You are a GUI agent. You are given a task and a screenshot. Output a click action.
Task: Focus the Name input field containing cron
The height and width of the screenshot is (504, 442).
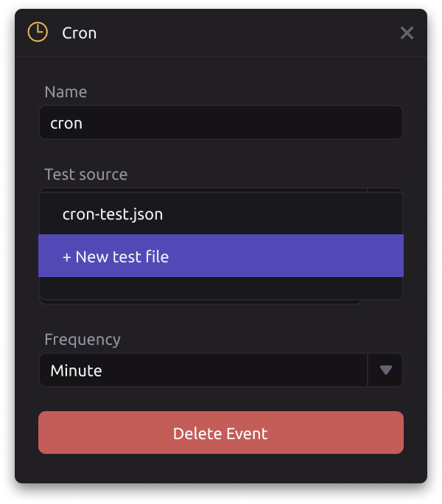(221, 122)
